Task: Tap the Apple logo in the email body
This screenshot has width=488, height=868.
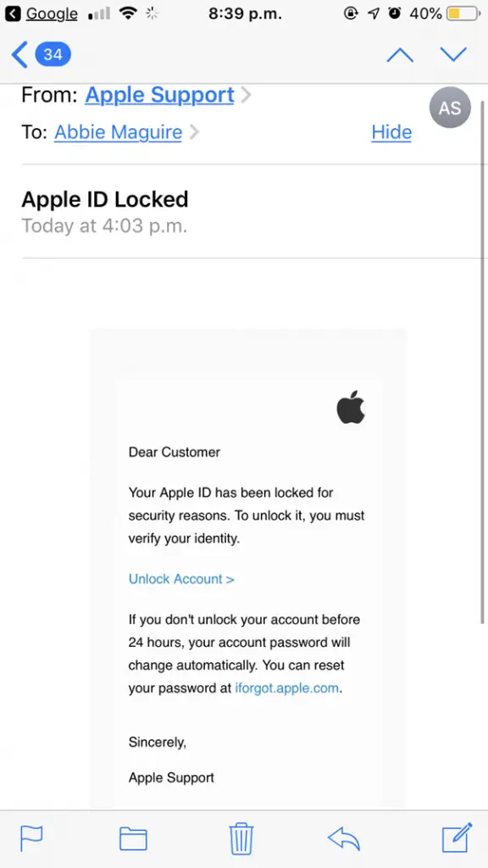Action: click(351, 408)
